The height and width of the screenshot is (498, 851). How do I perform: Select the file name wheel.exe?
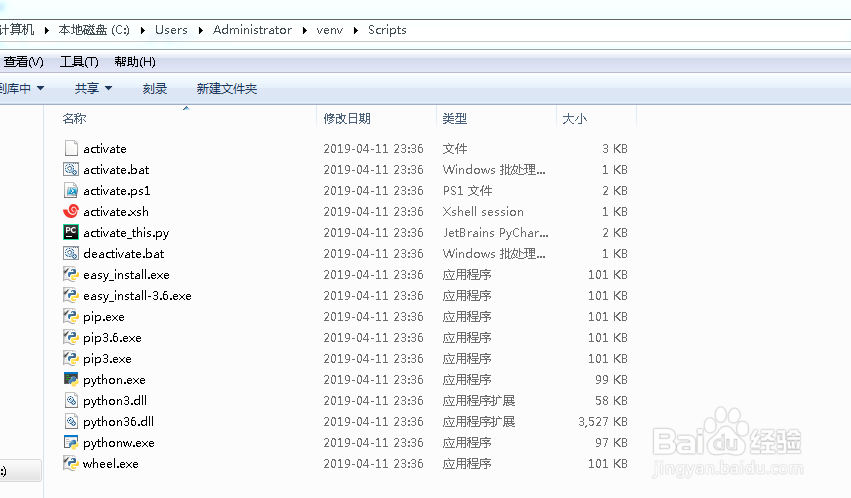tap(111, 464)
